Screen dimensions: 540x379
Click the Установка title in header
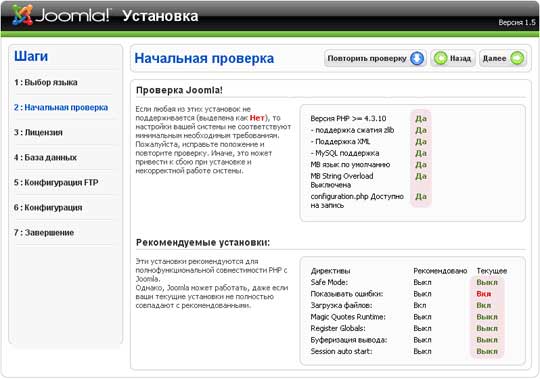[x=160, y=16]
